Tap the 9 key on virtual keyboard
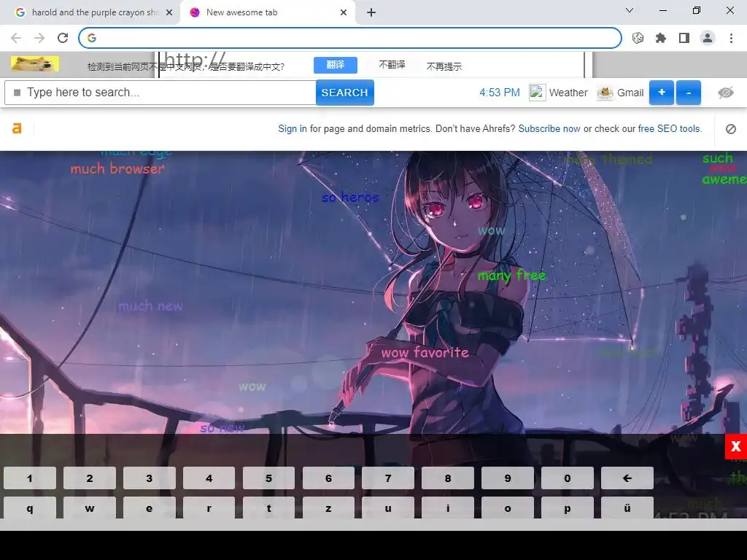The image size is (747, 560). click(x=508, y=478)
